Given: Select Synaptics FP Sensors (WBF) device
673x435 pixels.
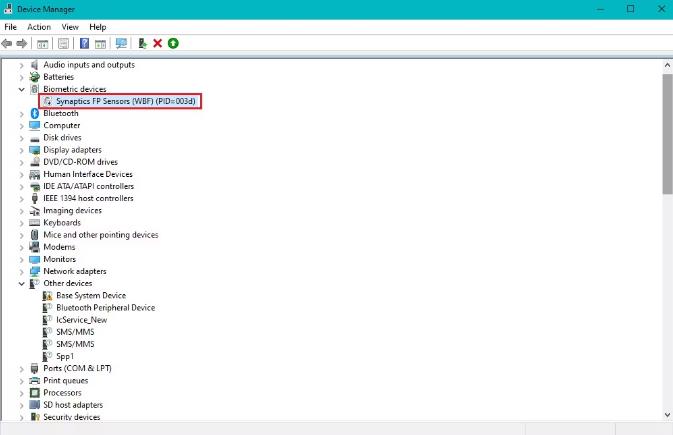Looking at the screenshot, I should [x=126, y=101].
